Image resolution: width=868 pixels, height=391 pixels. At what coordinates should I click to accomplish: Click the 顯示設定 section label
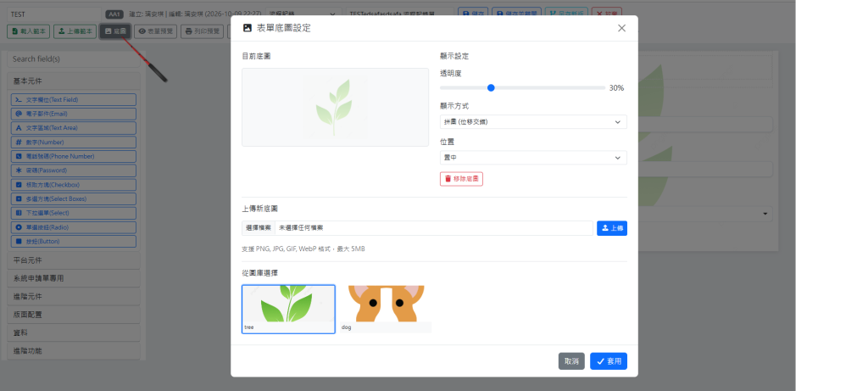(x=454, y=57)
